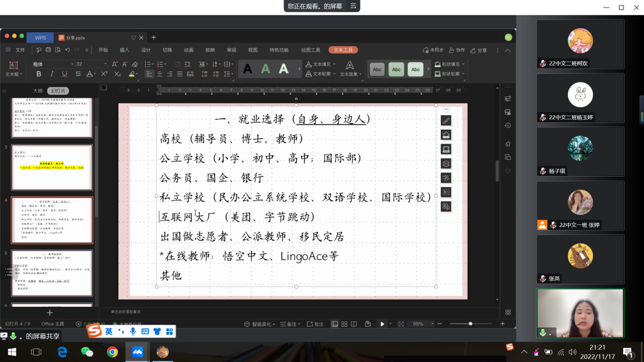Apply subscript formatting

[x=117, y=74]
